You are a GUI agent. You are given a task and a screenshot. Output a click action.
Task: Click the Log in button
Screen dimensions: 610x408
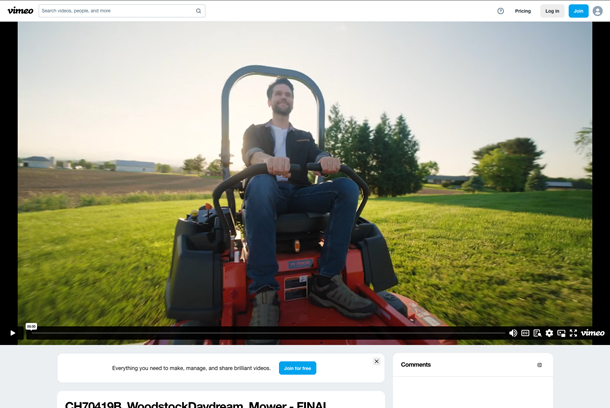click(x=552, y=11)
